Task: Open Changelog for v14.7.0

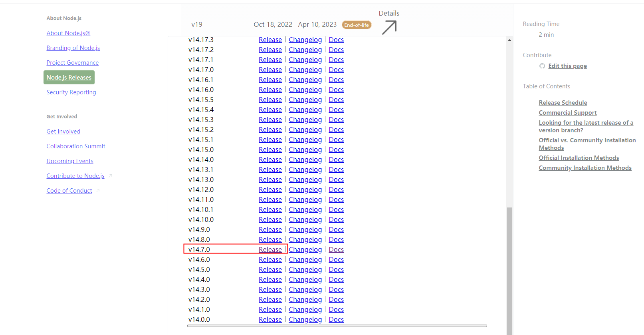Action: tap(305, 249)
